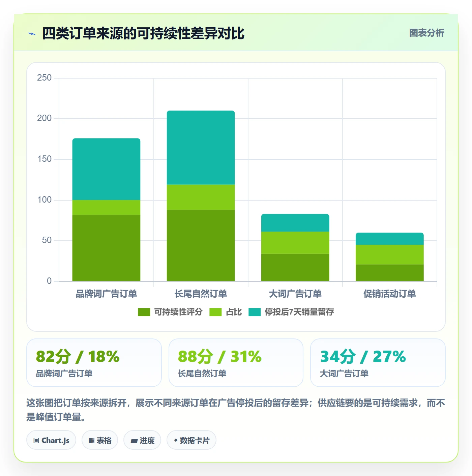Click the 250 y-axis value
The height and width of the screenshot is (476, 472).
45,78
